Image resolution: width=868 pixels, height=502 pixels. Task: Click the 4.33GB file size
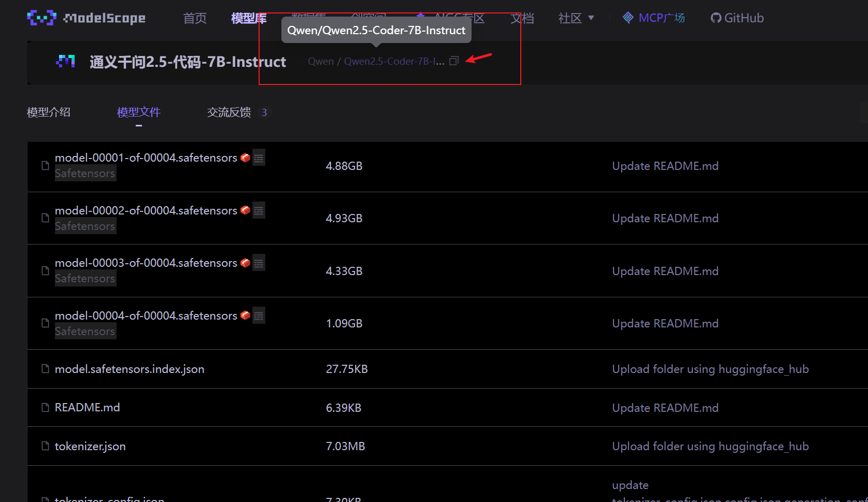344,271
